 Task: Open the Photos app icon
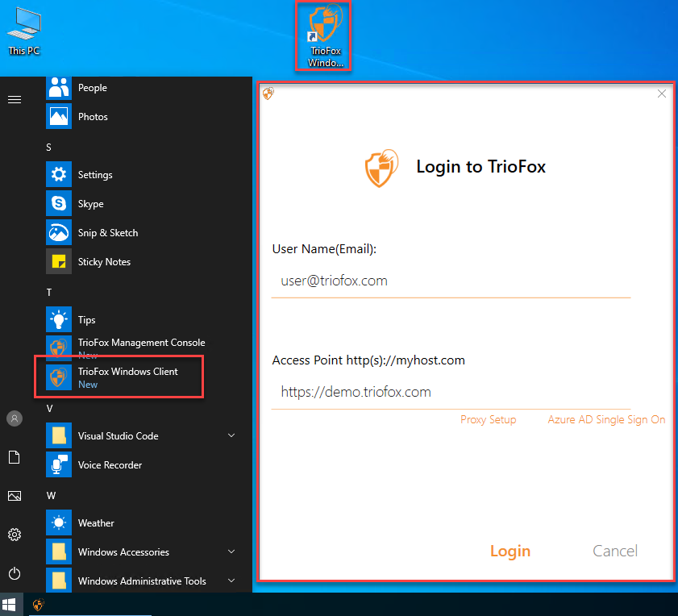click(59, 116)
